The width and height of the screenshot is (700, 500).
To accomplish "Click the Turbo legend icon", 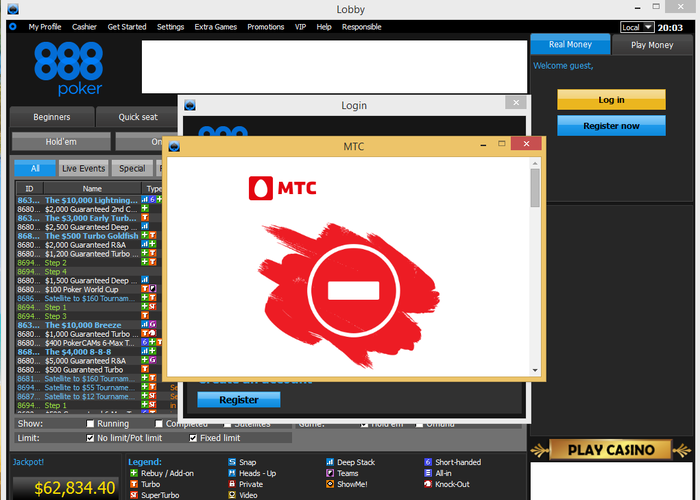I will (x=133, y=484).
